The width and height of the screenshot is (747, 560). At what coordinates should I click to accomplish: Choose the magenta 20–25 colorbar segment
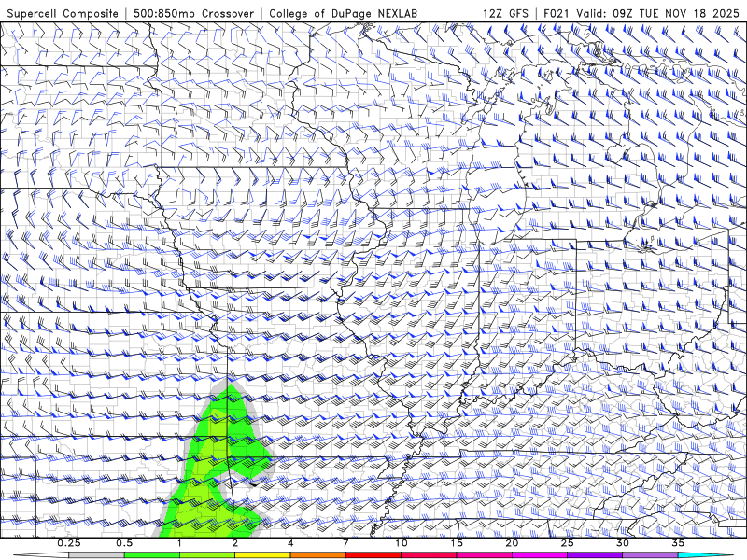[x=540, y=555]
